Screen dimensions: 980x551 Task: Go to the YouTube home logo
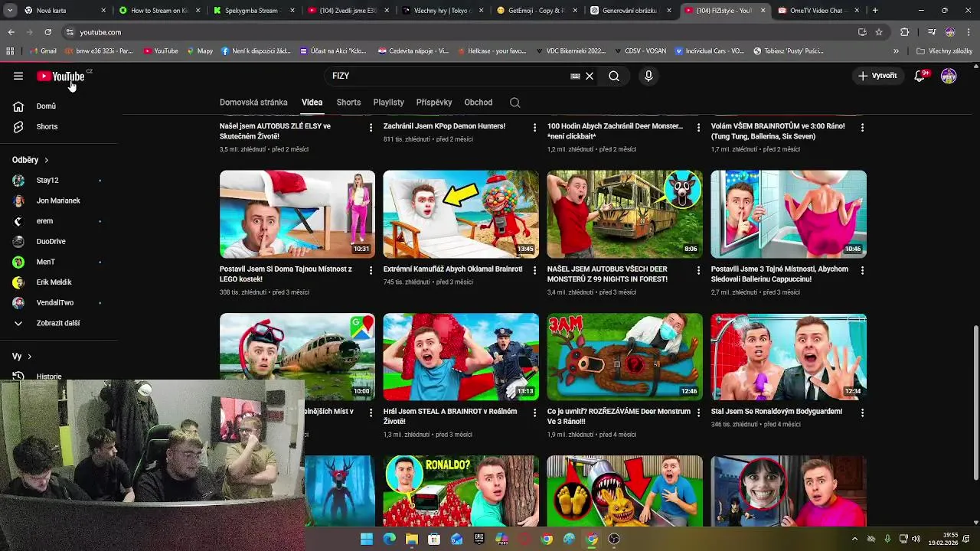click(60, 76)
